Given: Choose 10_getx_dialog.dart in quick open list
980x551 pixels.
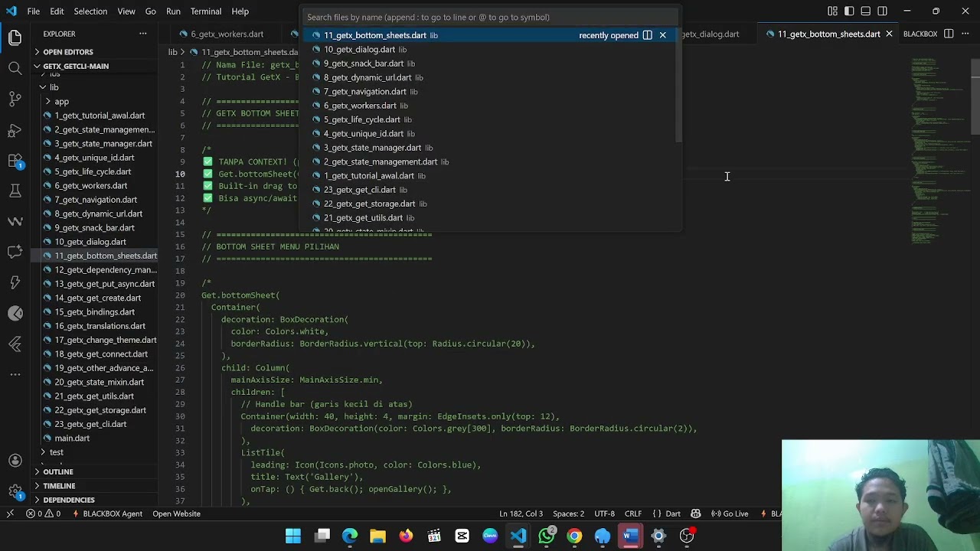Looking at the screenshot, I should tap(490, 49).
